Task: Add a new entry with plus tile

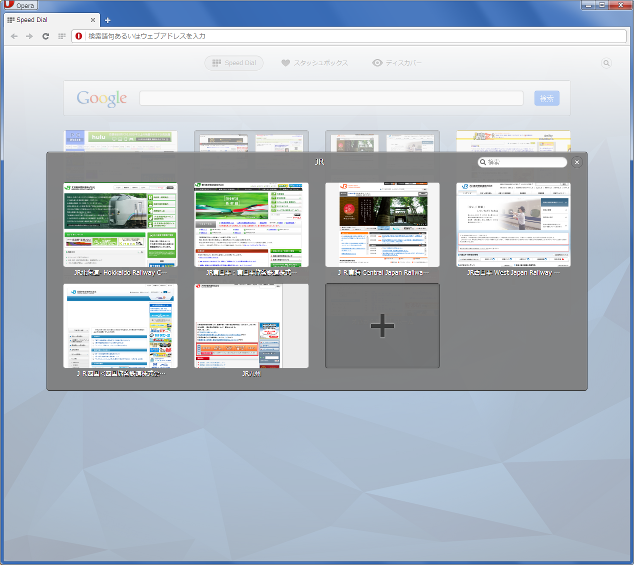Action: coord(382,326)
